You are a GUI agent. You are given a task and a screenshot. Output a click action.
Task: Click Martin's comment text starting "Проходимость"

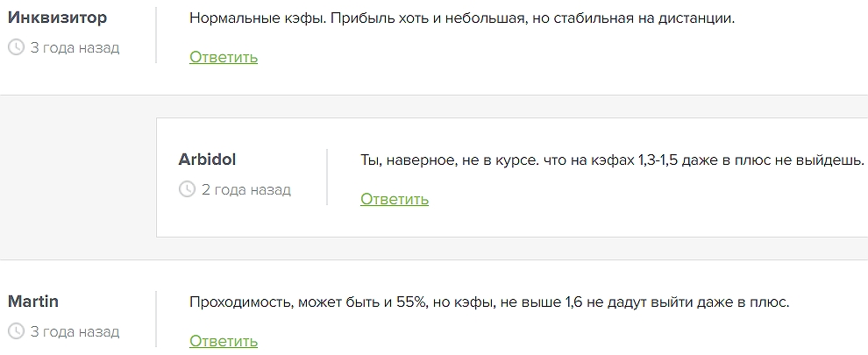pos(489,302)
